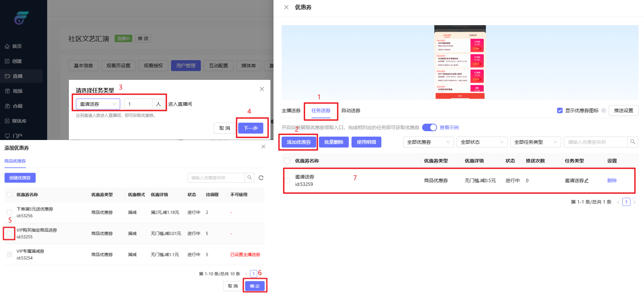Click the 首页 home icon in sidebar
This screenshot has width=644, height=297.
(x=7, y=46)
